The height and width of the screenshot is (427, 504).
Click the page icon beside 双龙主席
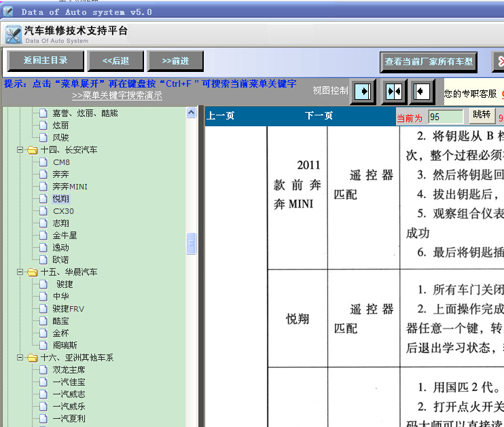point(43,370)
